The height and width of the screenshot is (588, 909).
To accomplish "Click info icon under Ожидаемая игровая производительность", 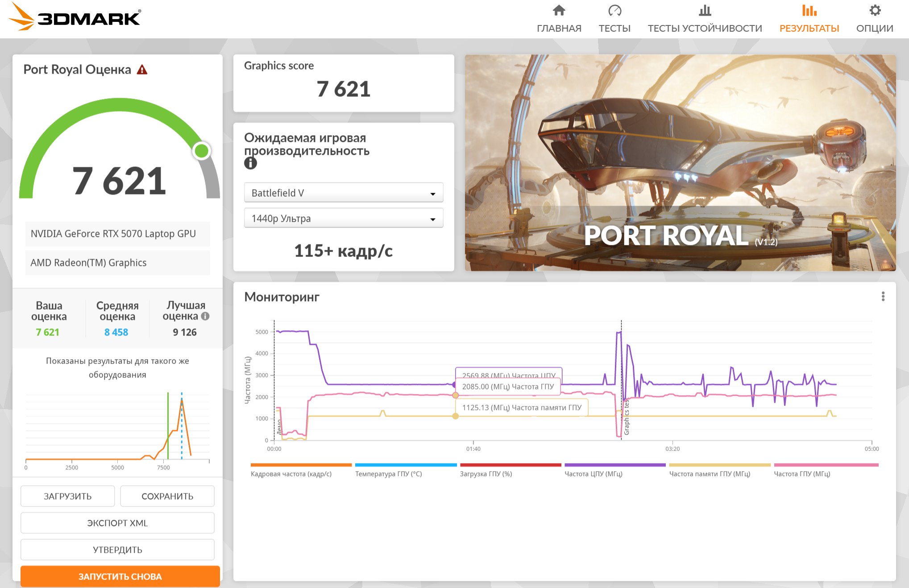I will click(250, 163).
